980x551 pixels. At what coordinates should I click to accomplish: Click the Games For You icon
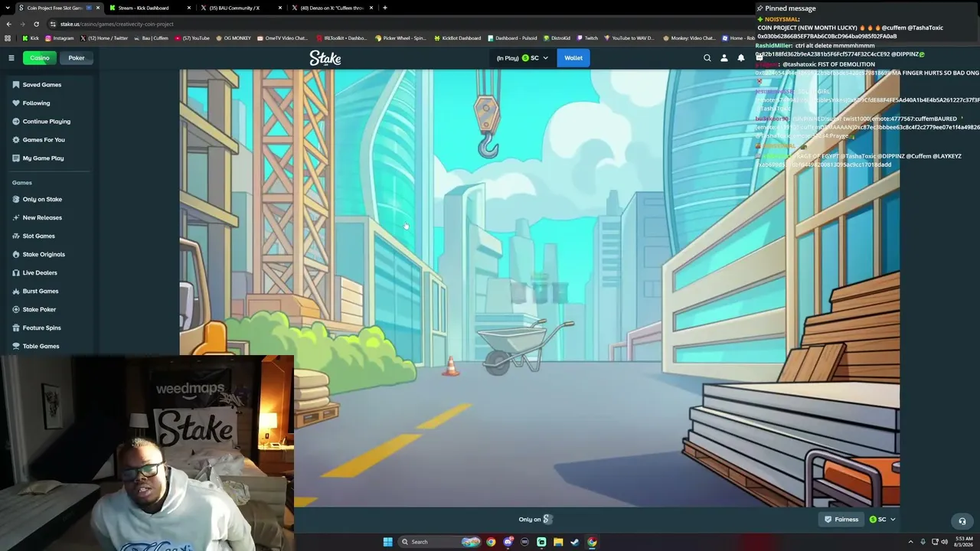point(16,140)
